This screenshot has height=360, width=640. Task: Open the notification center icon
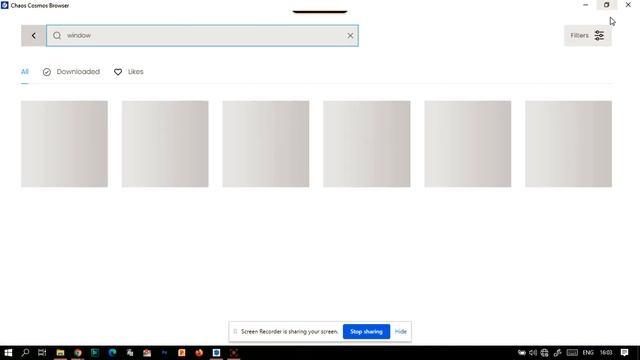[624, 353]
